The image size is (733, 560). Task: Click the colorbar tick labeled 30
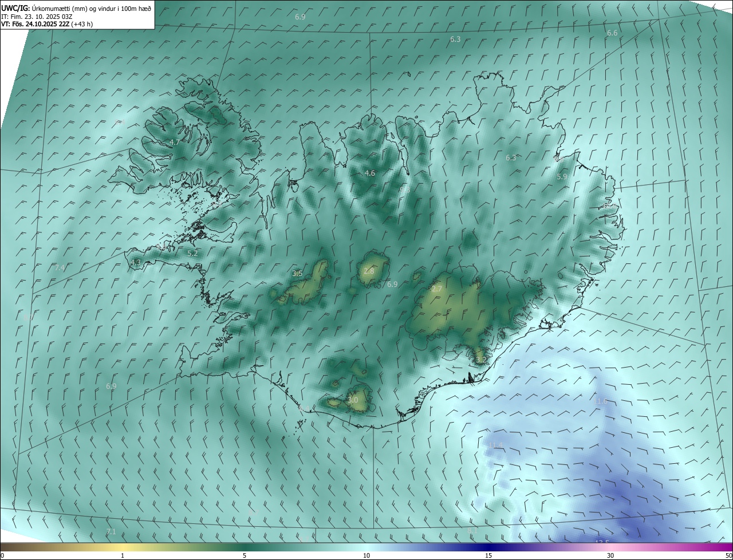610,555
